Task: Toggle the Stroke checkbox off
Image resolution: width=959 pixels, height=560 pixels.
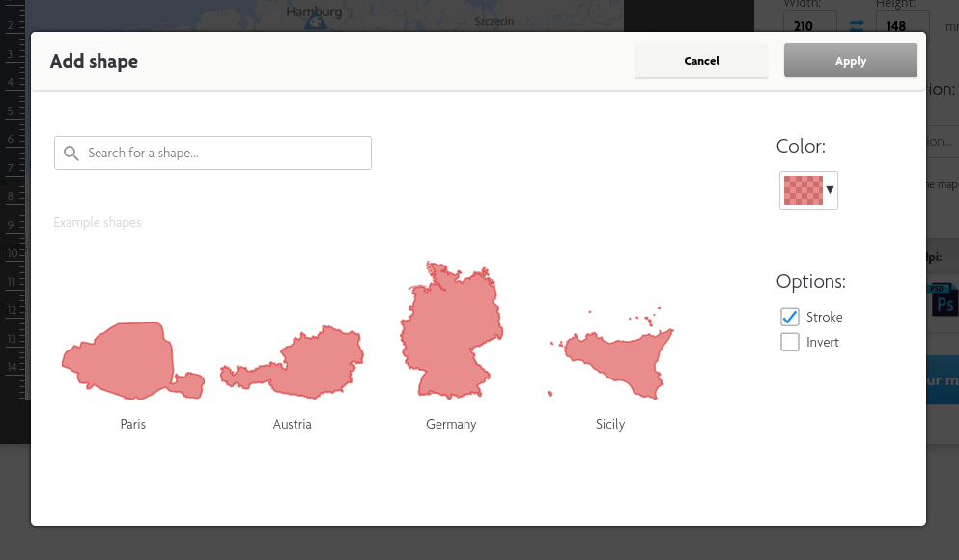Action: click(789, 316)
